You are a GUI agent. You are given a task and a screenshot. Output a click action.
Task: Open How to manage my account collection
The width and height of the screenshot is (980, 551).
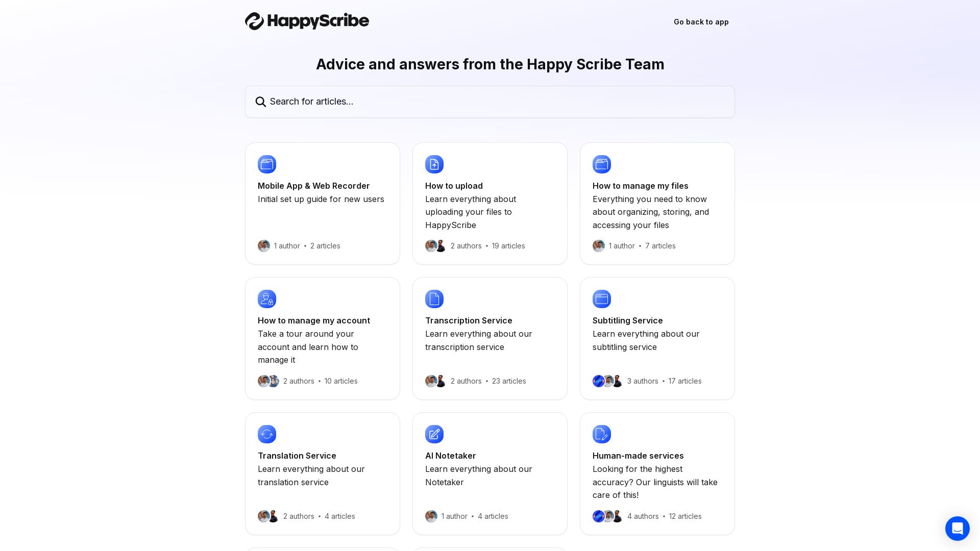323,338
